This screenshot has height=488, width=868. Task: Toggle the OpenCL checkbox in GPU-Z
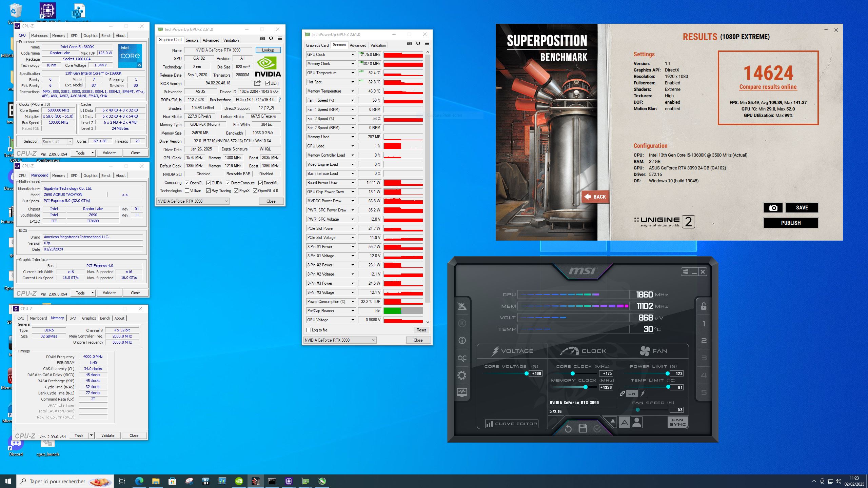click(187, 183)
